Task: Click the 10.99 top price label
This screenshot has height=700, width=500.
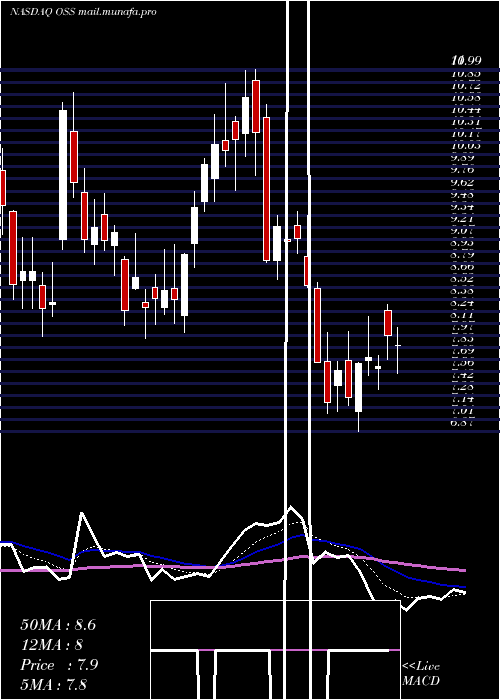Action: coord(465,60)
